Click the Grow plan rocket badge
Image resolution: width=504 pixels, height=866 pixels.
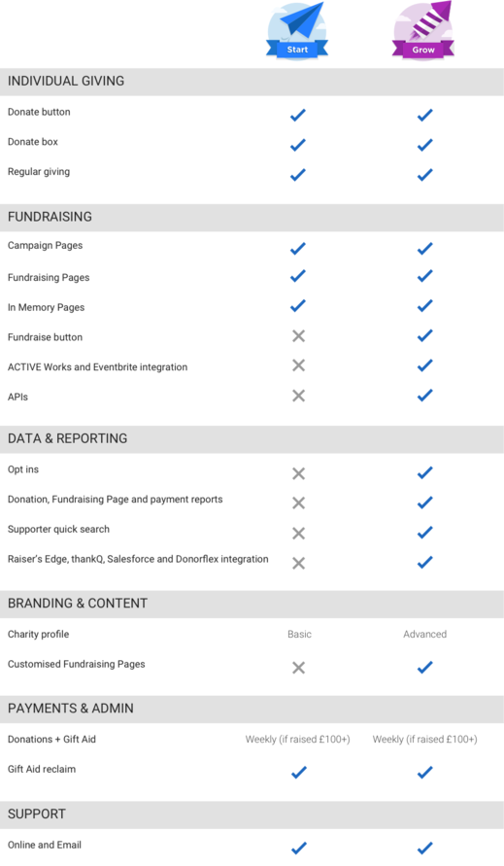(x=422, y=30)
